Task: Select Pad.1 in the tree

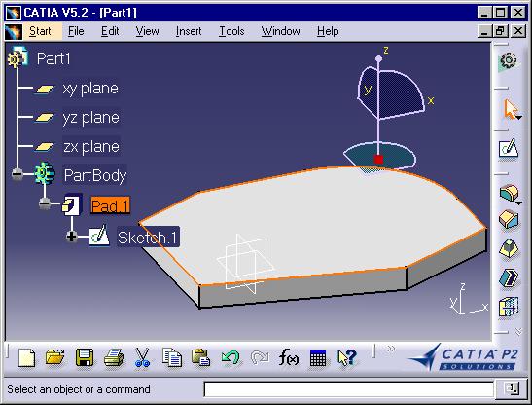Action: click(x=110, y=205)
